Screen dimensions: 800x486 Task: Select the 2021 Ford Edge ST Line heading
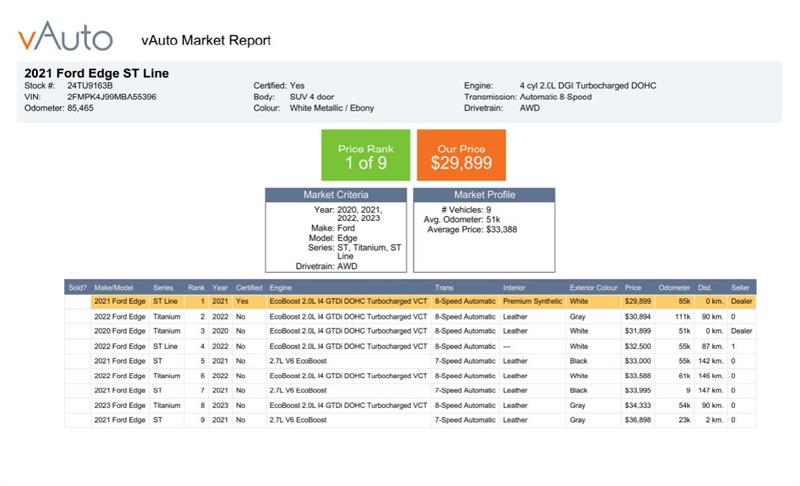(96, 73)
